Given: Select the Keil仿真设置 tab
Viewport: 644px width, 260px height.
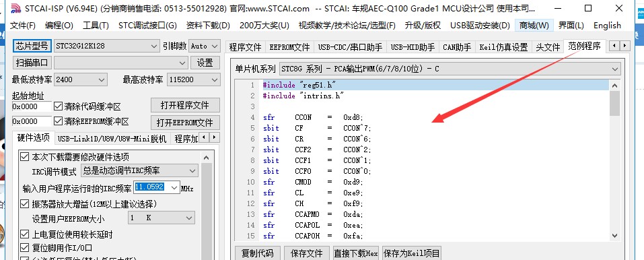Looking at the screenshot, I should pos(503,47).
